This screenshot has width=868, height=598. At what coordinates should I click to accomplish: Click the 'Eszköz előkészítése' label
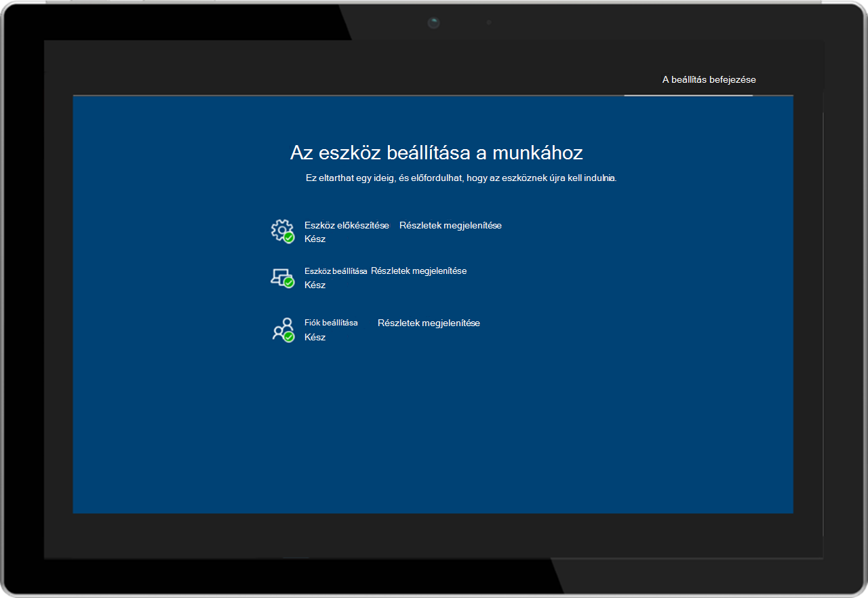(347, 225)
